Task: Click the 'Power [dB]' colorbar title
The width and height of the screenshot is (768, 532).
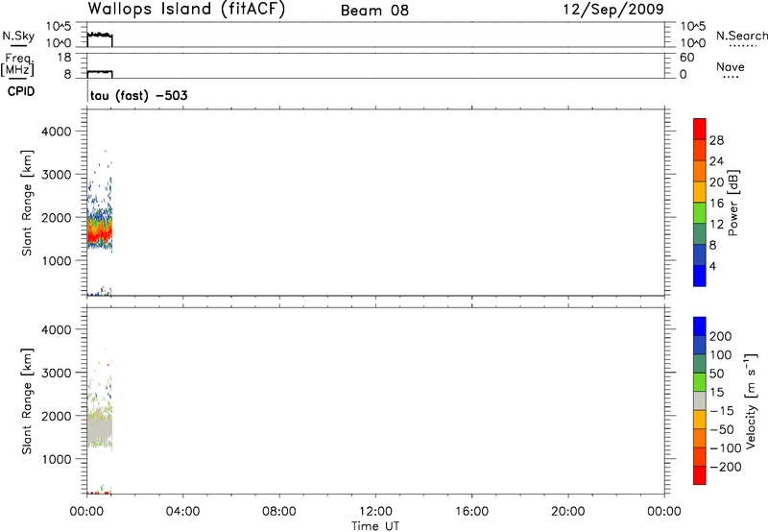Action: click(733, 203)
